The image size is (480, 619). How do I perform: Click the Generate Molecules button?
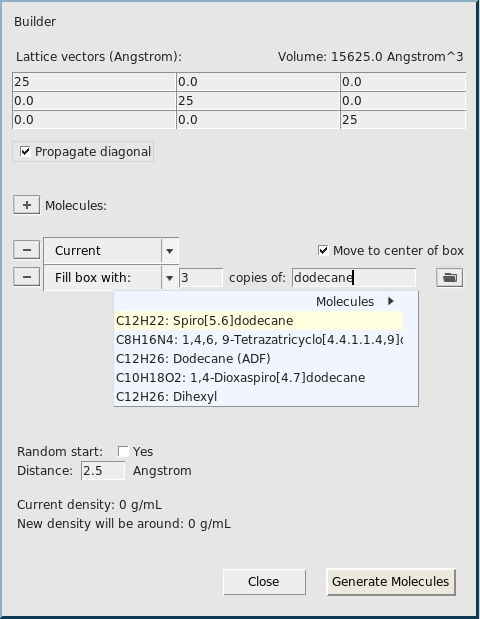point(391,582)
